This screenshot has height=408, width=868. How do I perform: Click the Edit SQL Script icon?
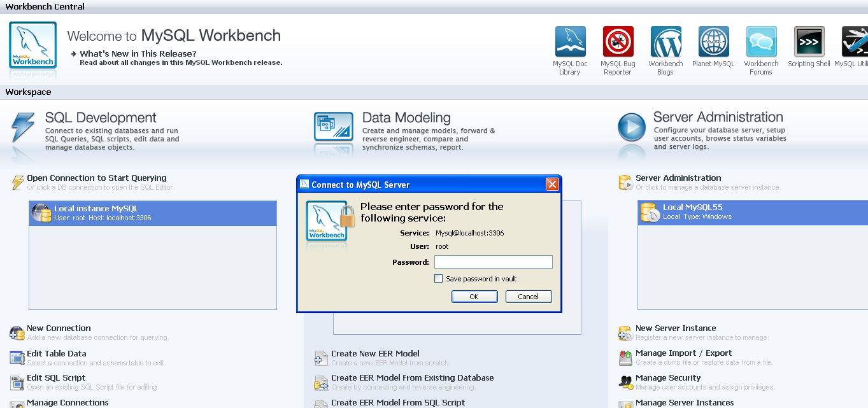click(17, 383)
